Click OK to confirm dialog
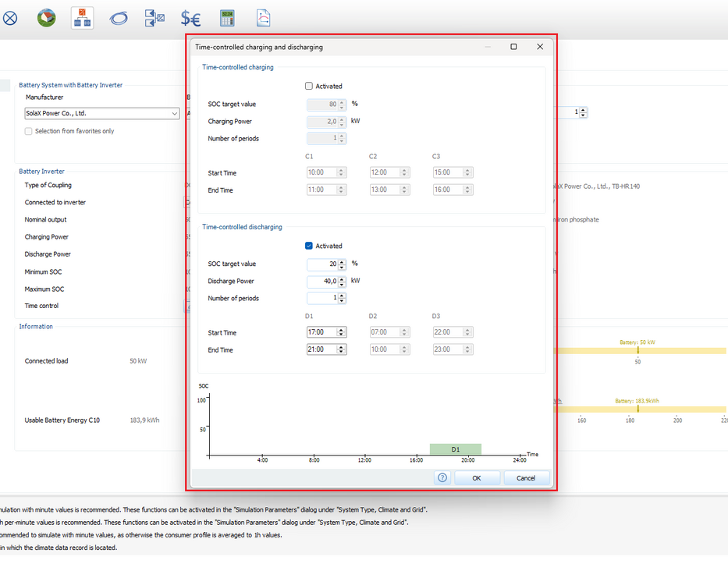 pyautogui.click(x=477, y=477)
